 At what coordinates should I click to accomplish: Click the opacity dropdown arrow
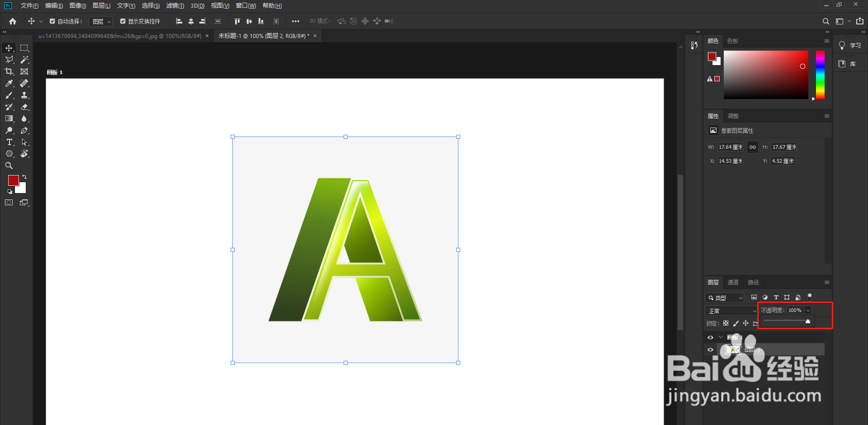click(x=808, y=310)
